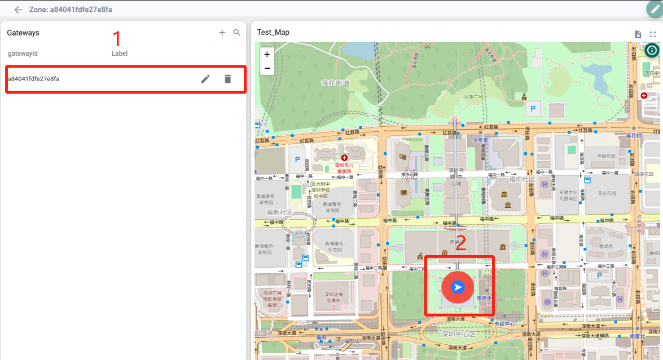Click the green edit pencil button
This screenshot has height=360, width=663.
[x=655, y=9]
